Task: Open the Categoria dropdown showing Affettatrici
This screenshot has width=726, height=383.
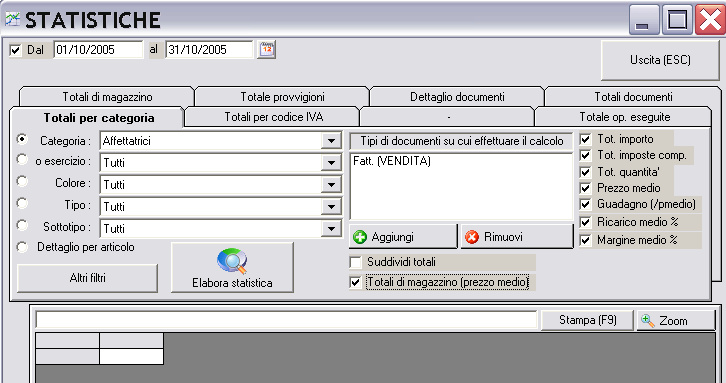Action: [x=331, y=141]
